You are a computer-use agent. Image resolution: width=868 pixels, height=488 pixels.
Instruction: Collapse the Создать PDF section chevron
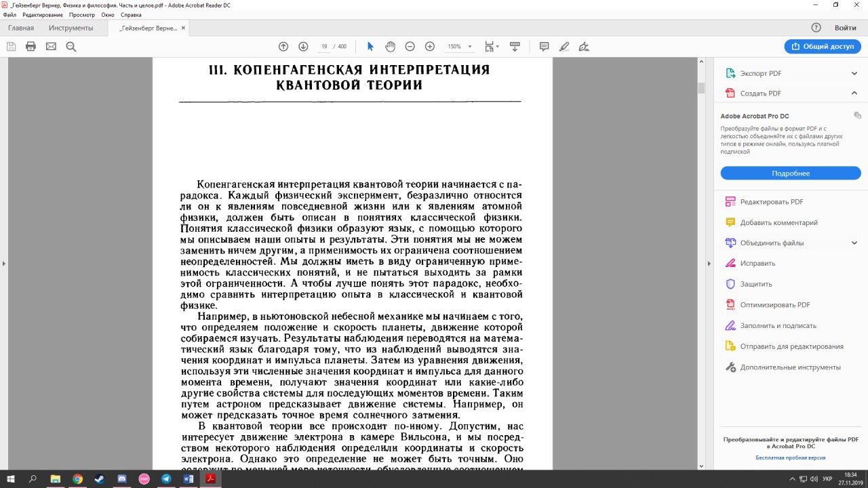pos(854,94)
